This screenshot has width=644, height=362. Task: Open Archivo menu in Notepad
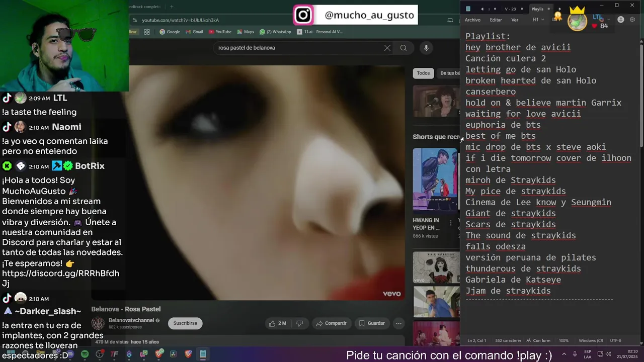point(472,20)
